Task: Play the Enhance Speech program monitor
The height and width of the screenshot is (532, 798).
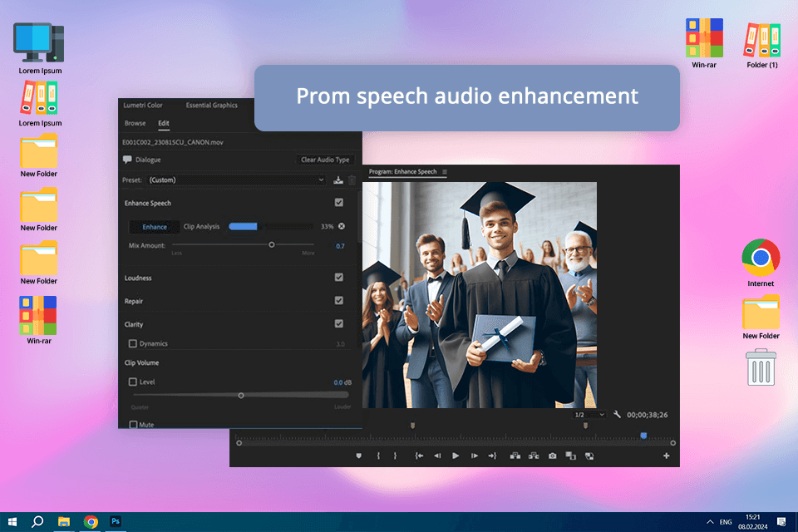Action: tap(456, 456)
